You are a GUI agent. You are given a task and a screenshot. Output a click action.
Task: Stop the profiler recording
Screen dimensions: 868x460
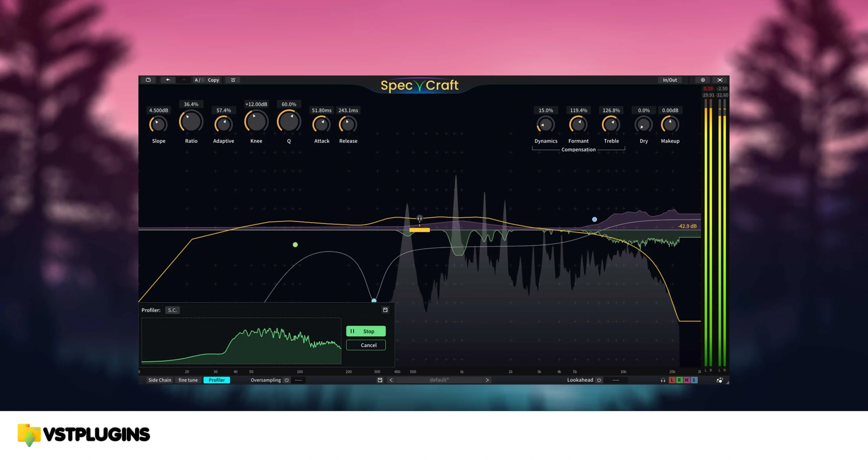coord(366,331)
